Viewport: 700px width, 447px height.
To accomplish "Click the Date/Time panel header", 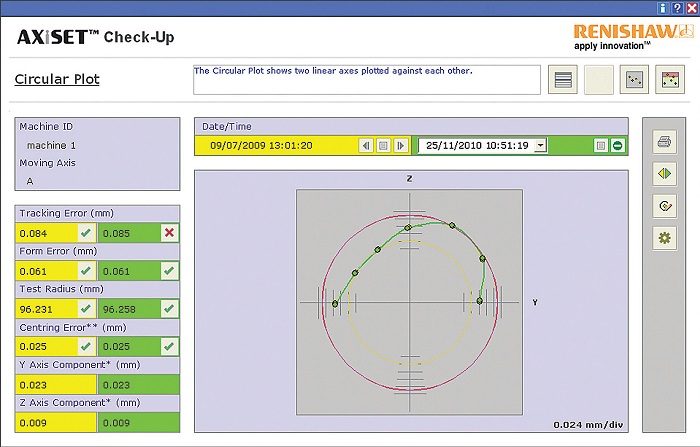I will click(x=411, y=126).
